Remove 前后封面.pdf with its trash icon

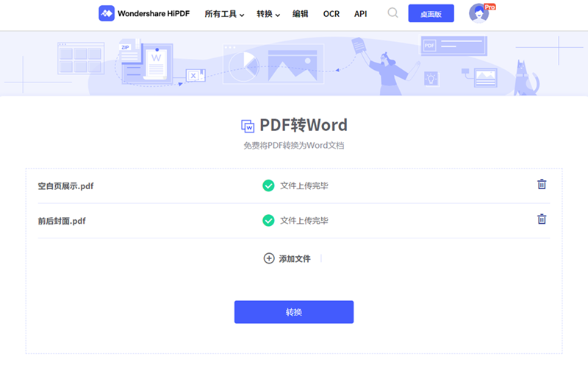click(x=542, y=219)
